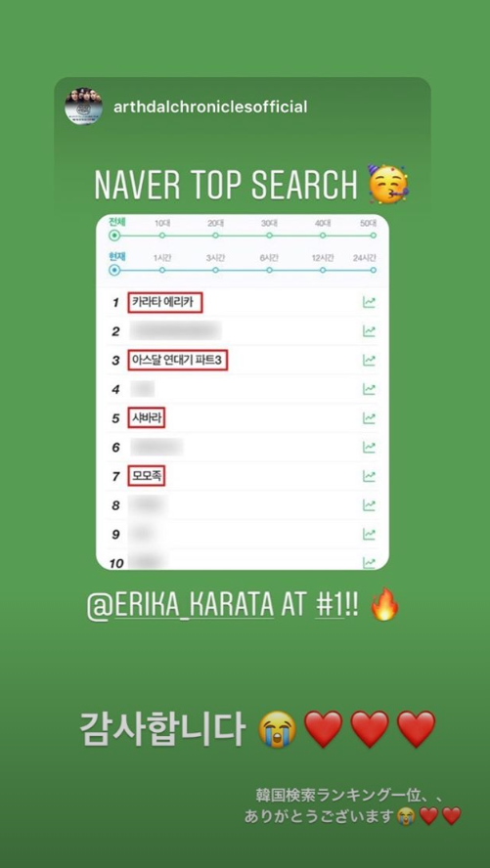The height and width of the screenshot is (868, 490).
Task: Select the 50대 age group point
Action: pos(374,236)
